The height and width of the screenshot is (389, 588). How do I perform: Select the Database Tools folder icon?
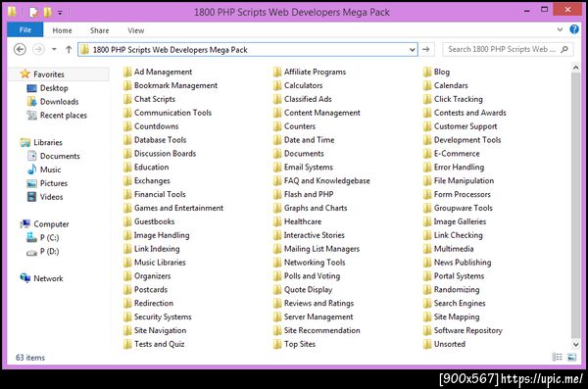127,140
